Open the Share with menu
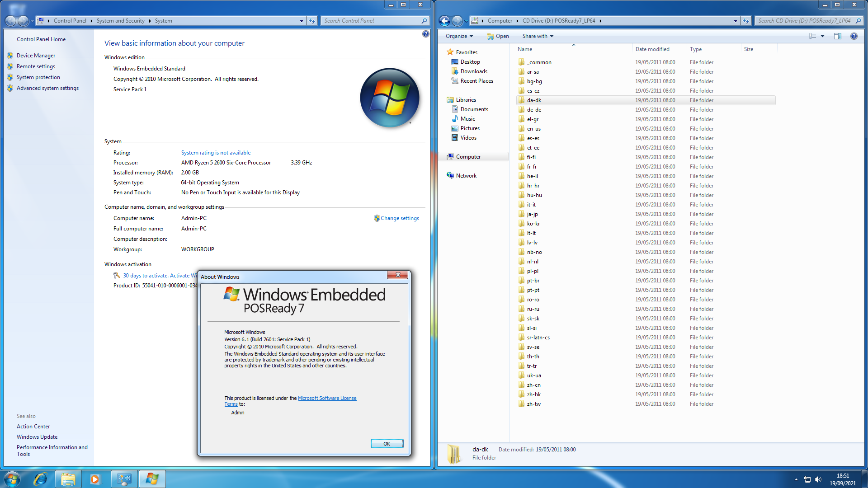Viewport: 868px width, 488px height. tap(538, 36)
